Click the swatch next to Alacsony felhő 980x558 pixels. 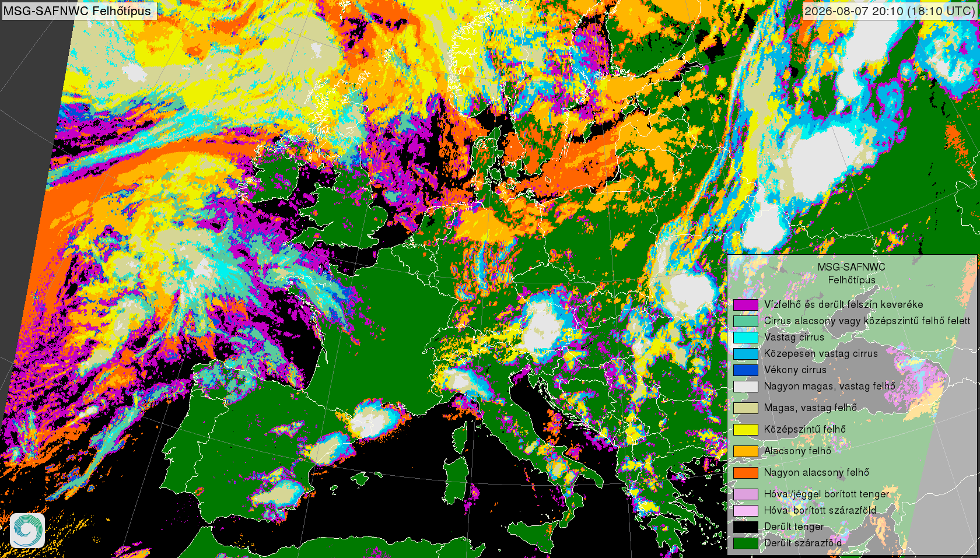[745, 451]
